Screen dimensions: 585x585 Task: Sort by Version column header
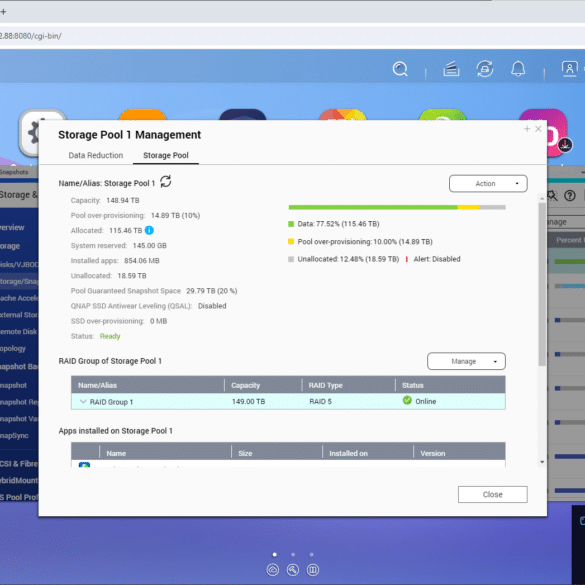point(460,453)
